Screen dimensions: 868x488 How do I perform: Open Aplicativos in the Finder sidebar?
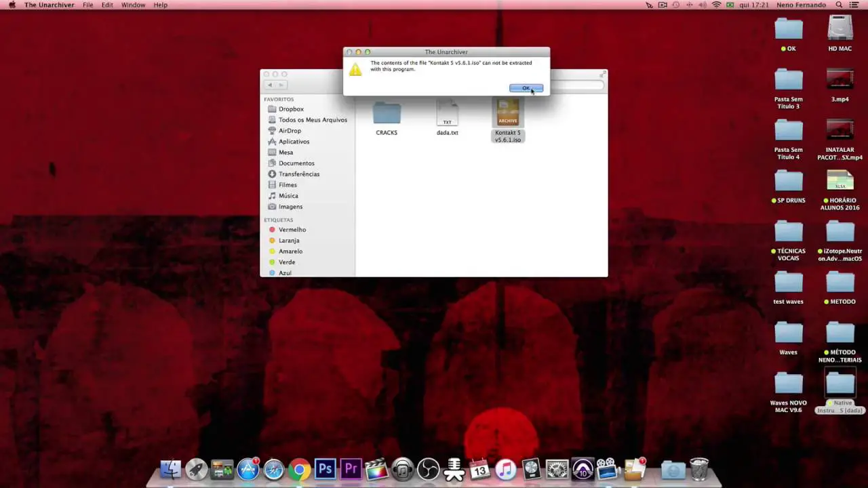click(294, 142)
